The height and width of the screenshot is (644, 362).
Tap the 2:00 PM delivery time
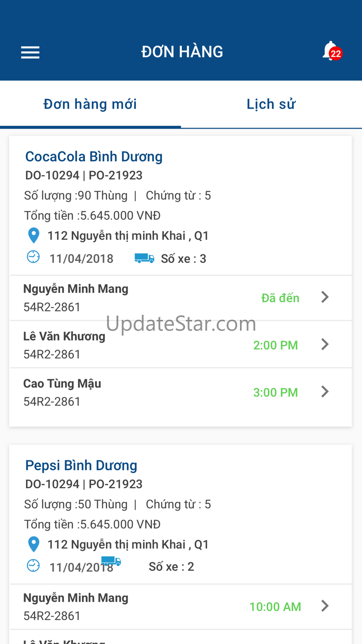pos(276,345)
